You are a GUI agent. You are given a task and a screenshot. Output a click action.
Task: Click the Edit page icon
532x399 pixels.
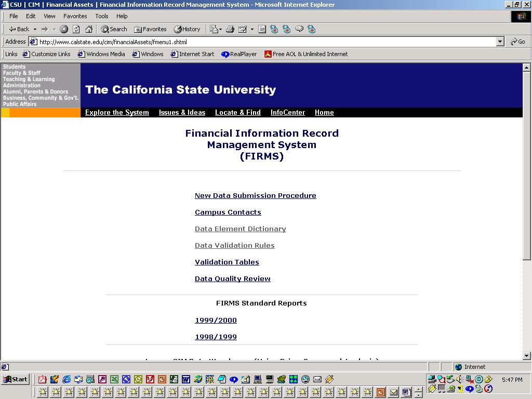pos(243,29)
